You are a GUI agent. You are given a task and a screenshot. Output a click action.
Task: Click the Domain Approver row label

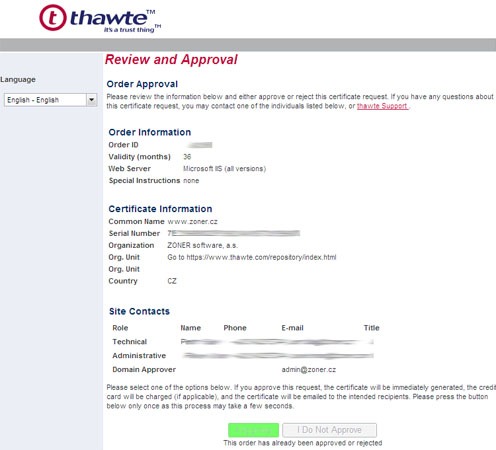[x=144, y=370]
